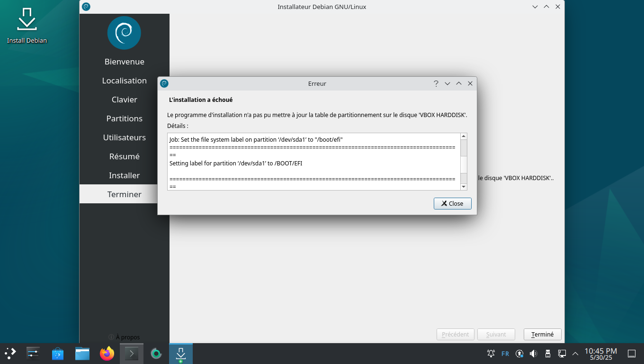Click the help question mark in Erreur dialog
This screenshot has height=364, width=644.
[x=436, y=83]
